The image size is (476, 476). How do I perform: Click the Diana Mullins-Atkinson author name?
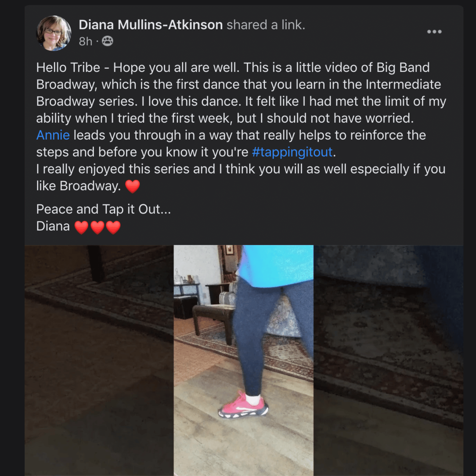click(151, 25)
